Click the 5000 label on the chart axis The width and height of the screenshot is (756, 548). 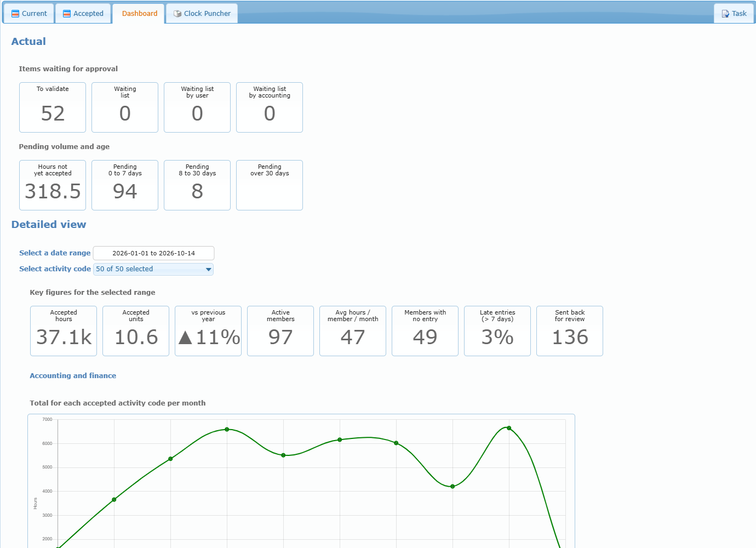click(x=47, y=467)
